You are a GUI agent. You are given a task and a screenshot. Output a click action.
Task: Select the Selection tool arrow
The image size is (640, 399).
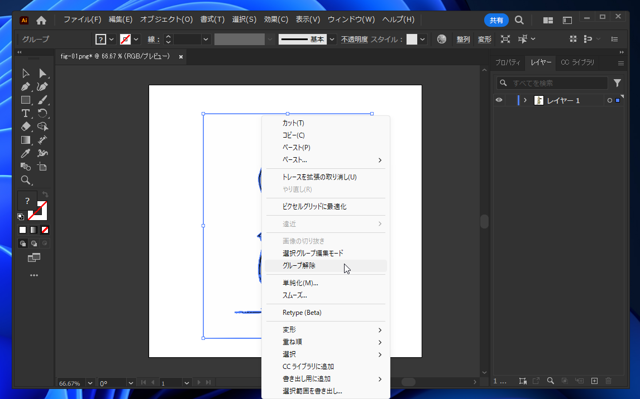[26, 73]
